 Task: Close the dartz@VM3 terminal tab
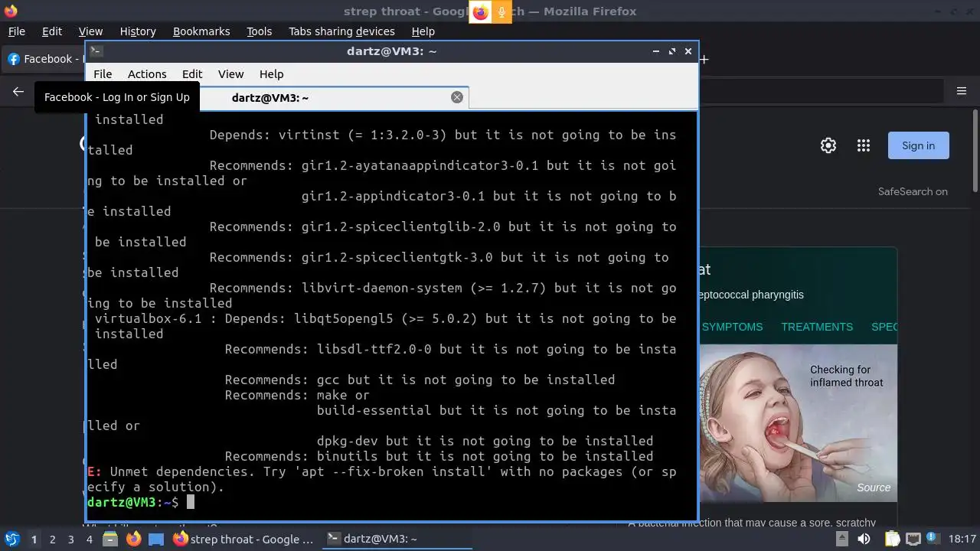(x=457, y=97)
